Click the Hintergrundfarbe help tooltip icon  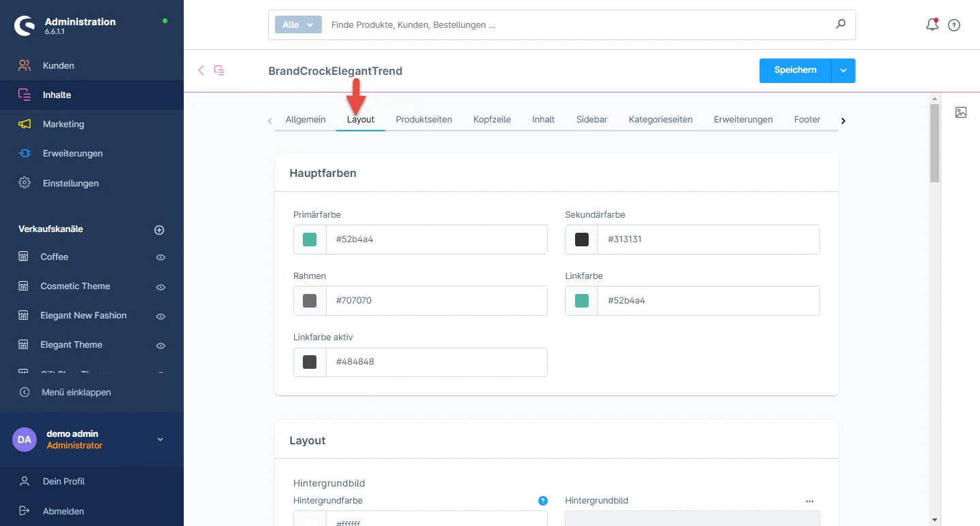pos(542,501)
